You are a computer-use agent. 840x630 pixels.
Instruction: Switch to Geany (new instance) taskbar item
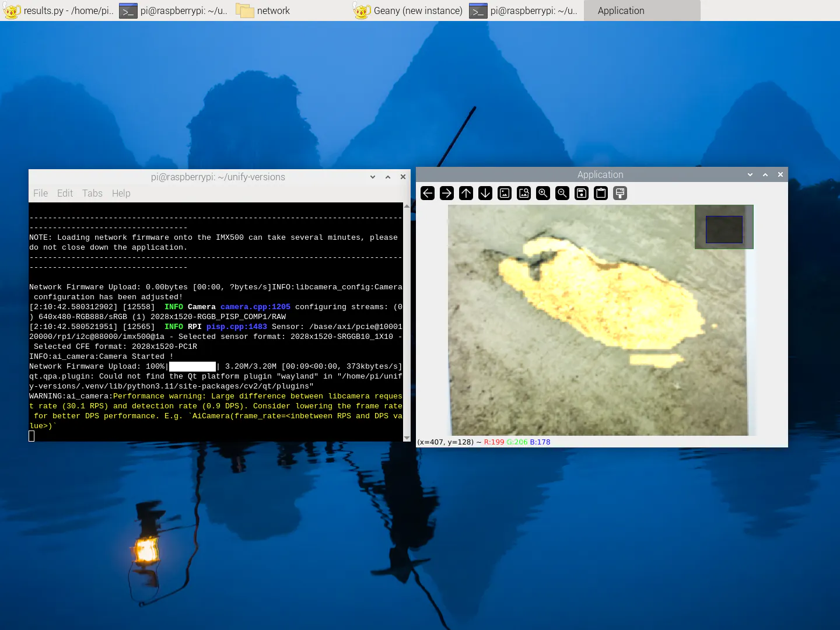[408, 10]
